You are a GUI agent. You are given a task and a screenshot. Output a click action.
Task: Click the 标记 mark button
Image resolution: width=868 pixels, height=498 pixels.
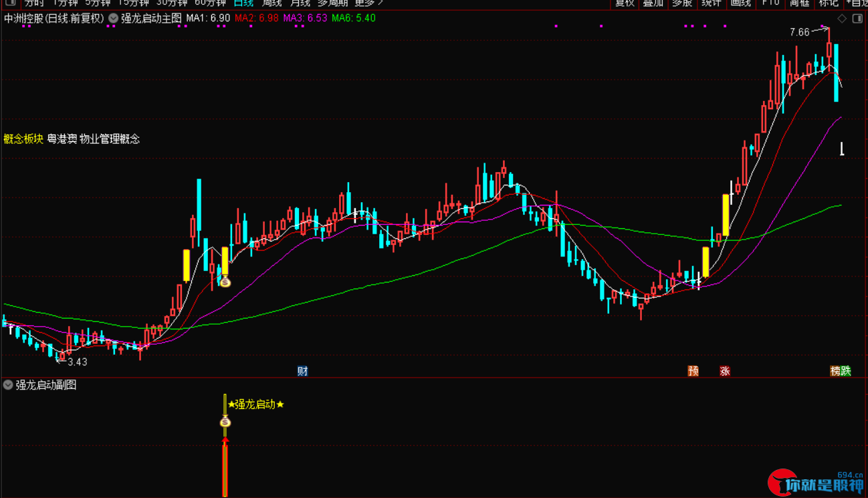(829, 3)
